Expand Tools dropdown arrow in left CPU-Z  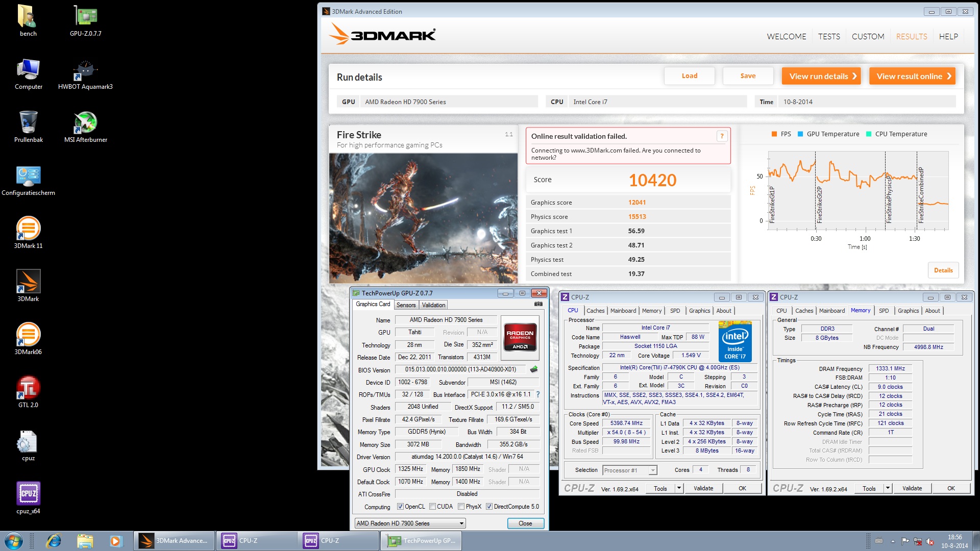point(679,488)
